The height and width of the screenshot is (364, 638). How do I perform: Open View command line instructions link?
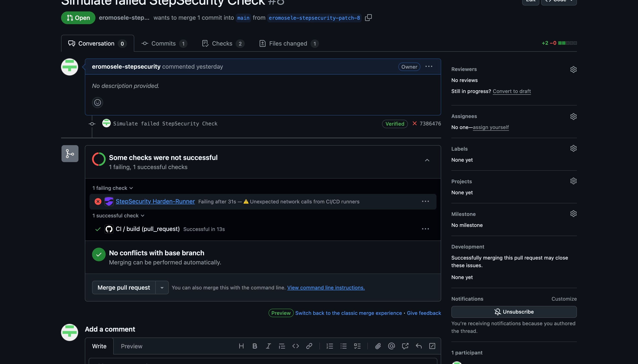coord(326,288)
